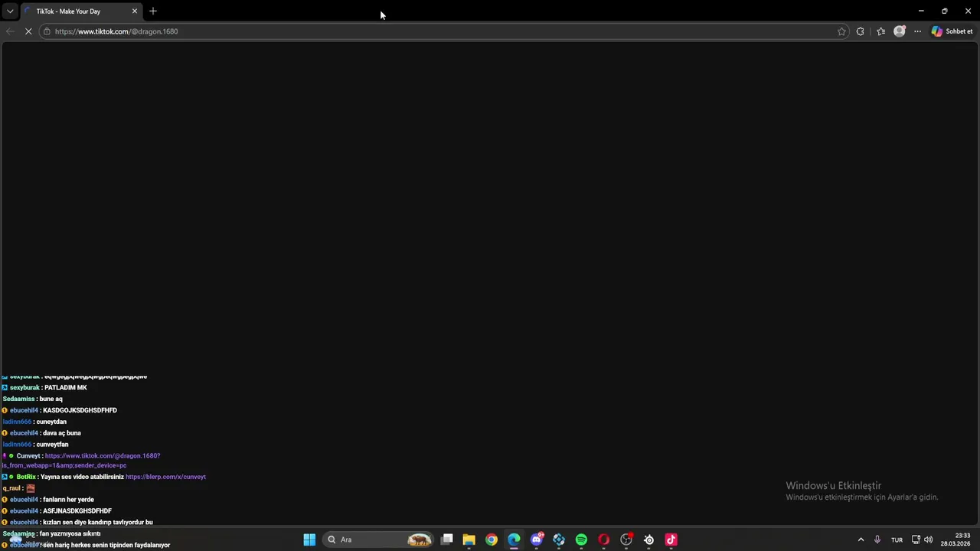Click message 'fanların her yerde'

[x=68, y=500]
